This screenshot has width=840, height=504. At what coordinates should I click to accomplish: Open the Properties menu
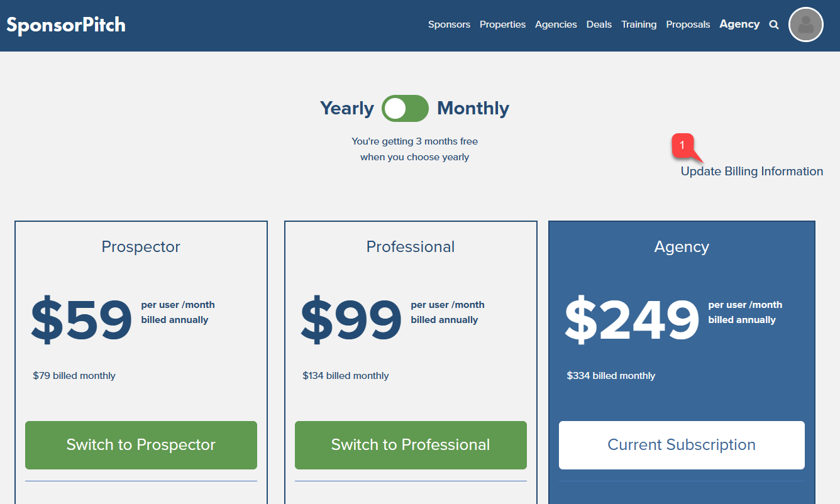coord(502,25)
